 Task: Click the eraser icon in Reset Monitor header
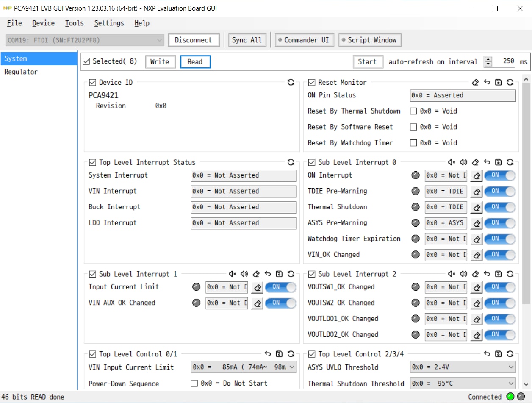pos(475,82)
